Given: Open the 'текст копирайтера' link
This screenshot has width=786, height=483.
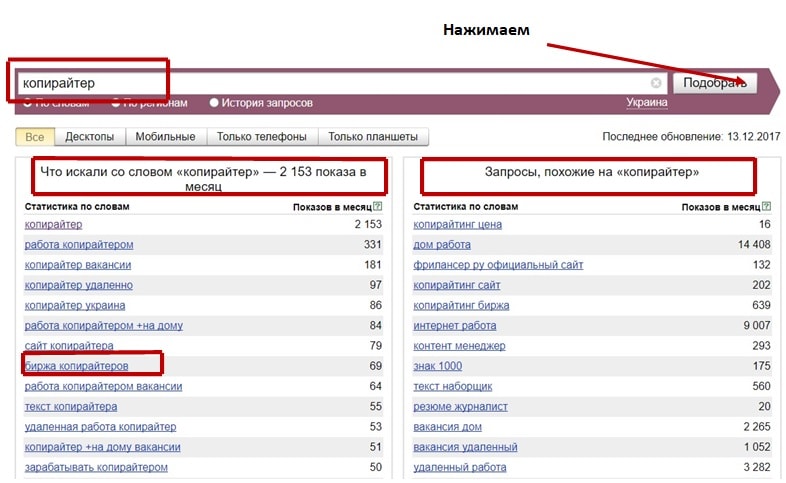Looking at the screenshot, I should pyautogui.click(x=71, y=406).
